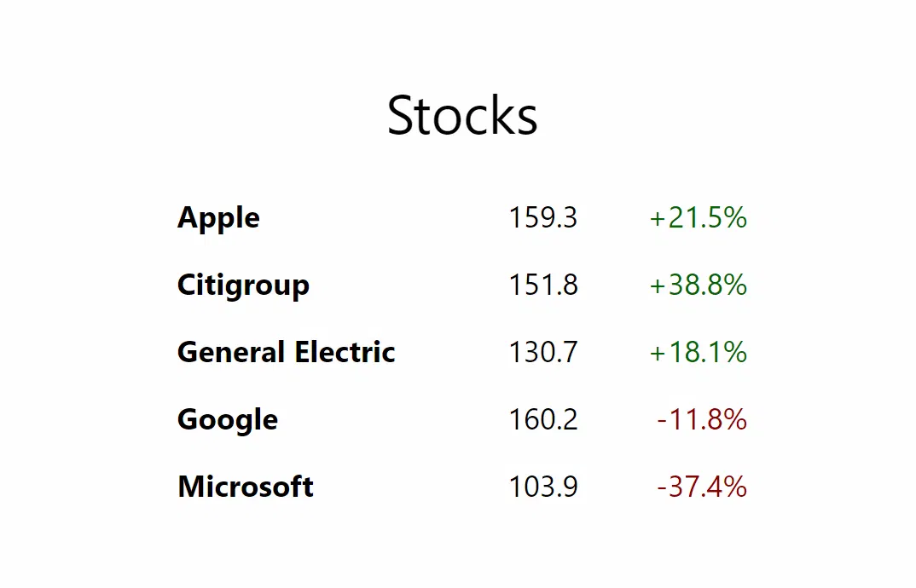Click Apple's +21.5% change value
This screenshot has width=916, height=588.
pyautogui.click(x=699, y=218)
